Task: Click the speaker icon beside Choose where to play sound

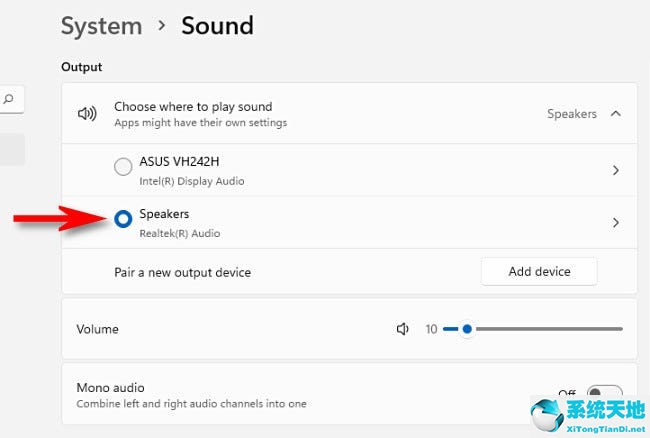Action: coord(87,113)
